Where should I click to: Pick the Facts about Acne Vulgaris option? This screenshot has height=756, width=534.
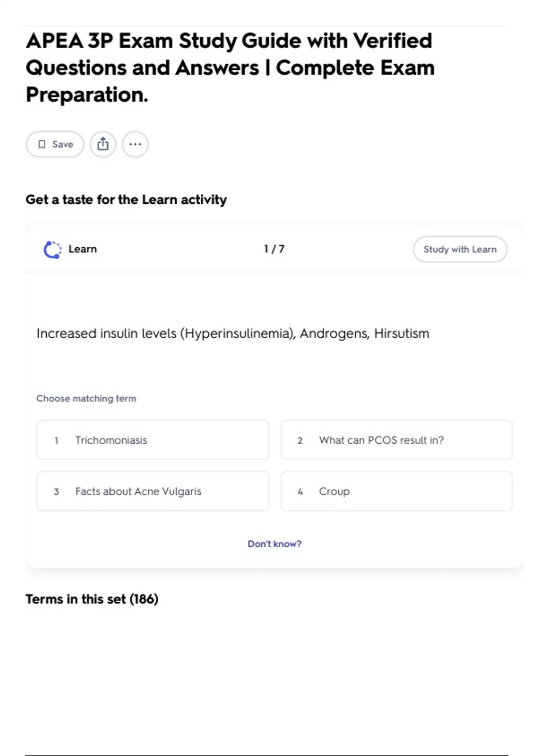[x=153, y=491]
